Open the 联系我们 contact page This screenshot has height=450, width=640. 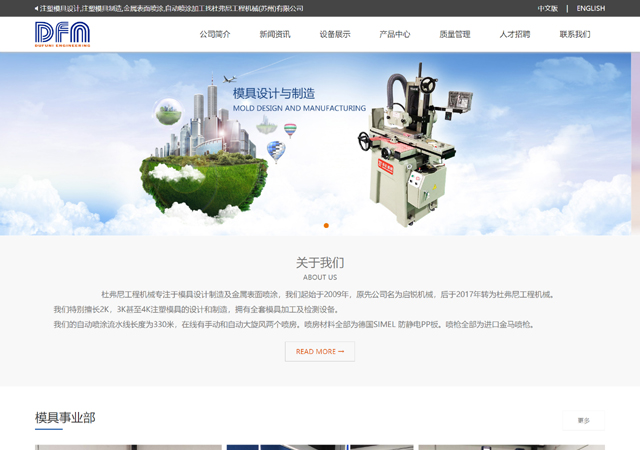tap(575, 34)
